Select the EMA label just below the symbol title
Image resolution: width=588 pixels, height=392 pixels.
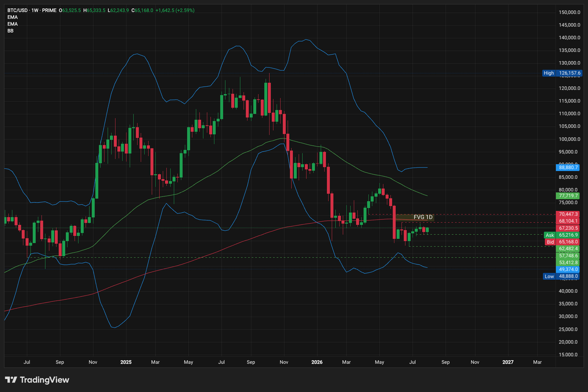click(12, 17)
